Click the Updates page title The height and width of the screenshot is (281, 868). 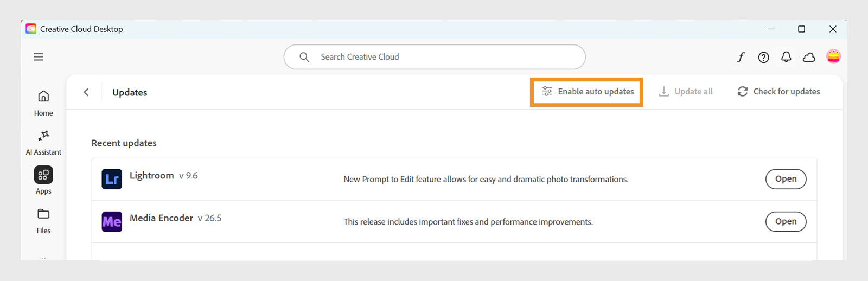[x=130, y=93]
